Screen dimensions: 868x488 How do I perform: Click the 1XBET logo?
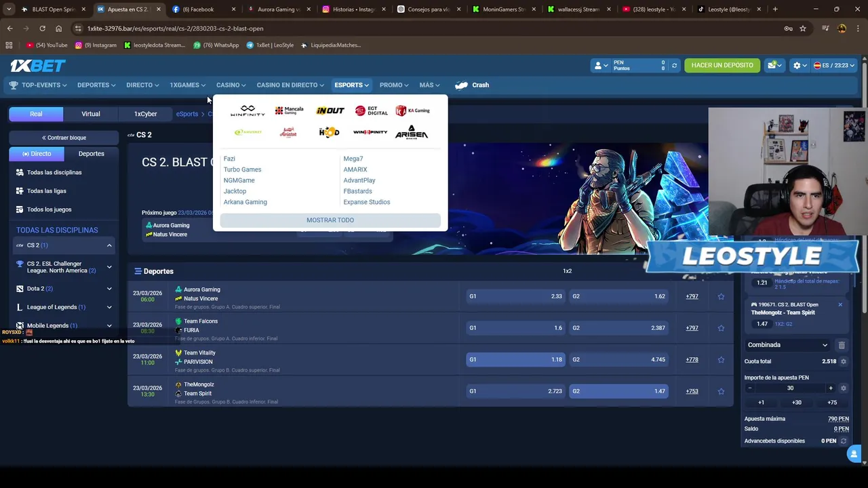[x=37, y=66]
